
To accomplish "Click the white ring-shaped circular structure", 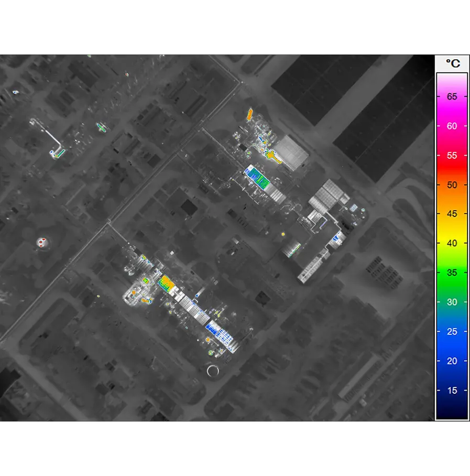I will [213, 371].
